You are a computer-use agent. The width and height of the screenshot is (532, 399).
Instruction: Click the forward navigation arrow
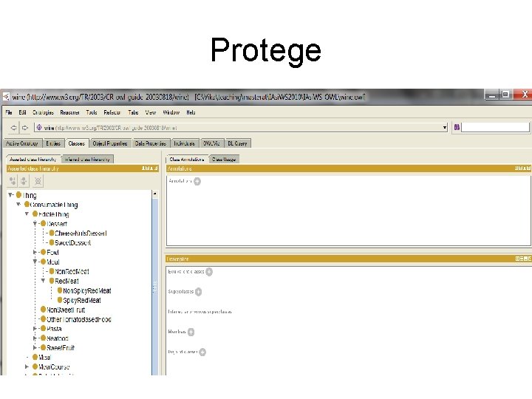[x=25, y=128]
